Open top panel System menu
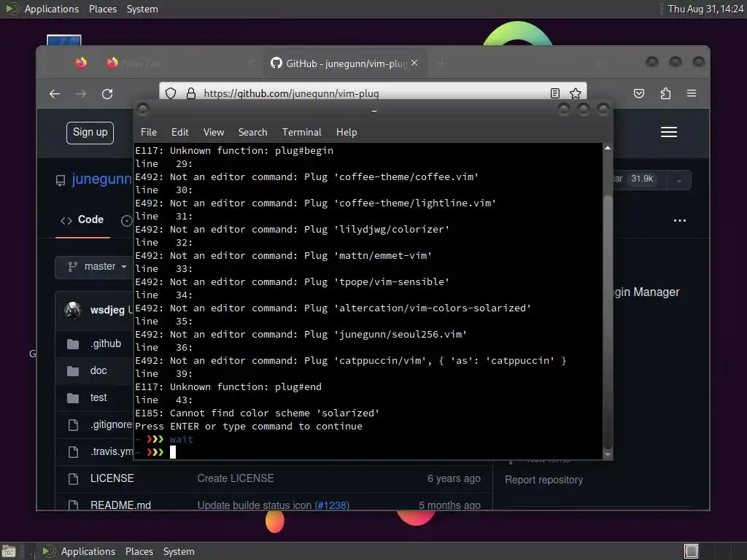Image resolution: width=747 pixels, height=560 pixels. tap(142, 9)
